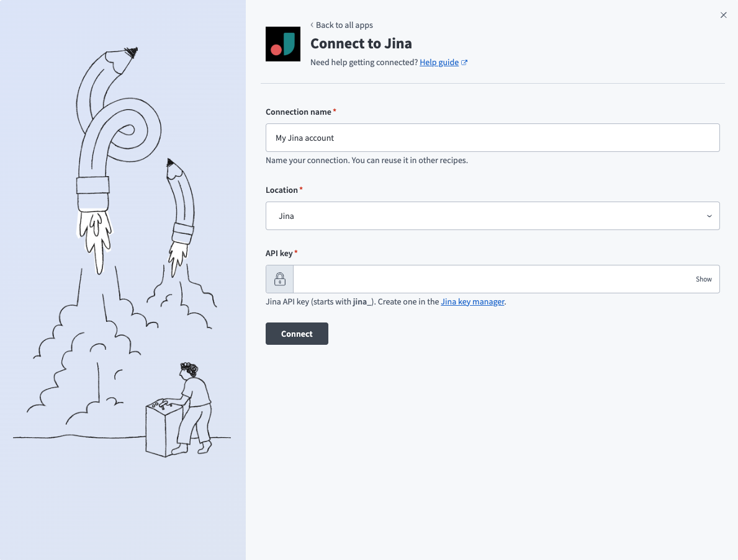Click the 'Location' field label
Screen dimensions: 738x560
point(281,190)
